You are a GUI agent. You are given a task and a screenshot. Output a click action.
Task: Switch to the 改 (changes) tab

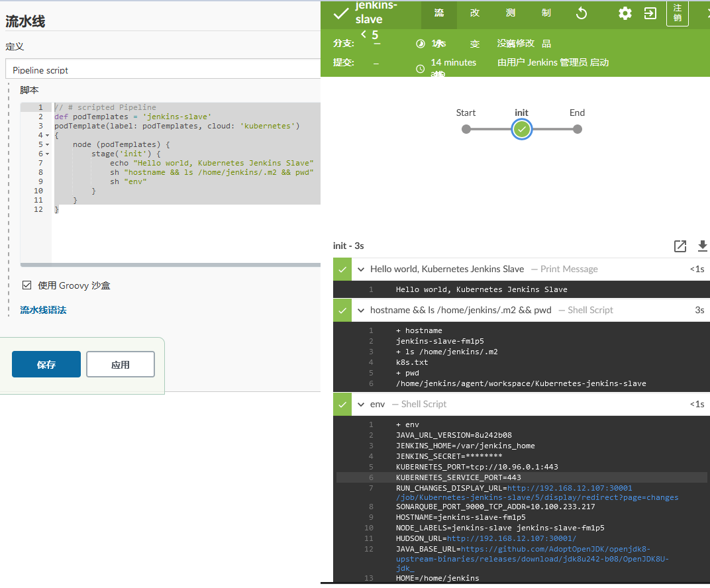(x=474, y=14)
